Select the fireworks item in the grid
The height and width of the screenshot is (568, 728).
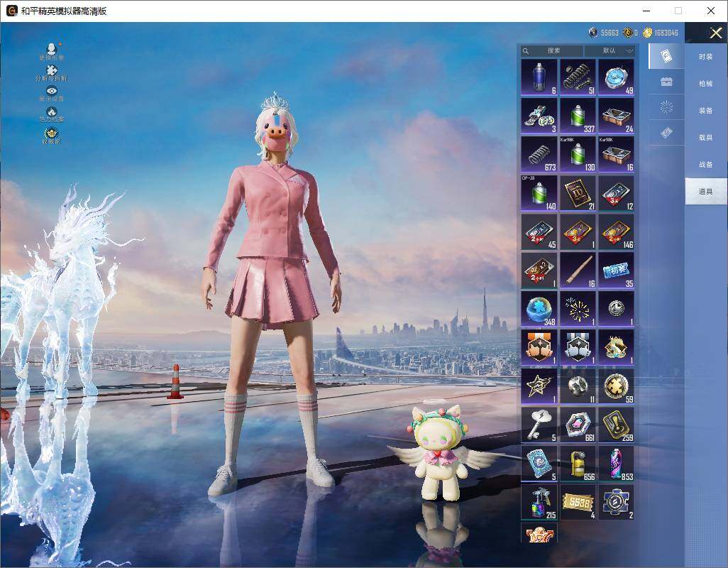coord(578,309)
